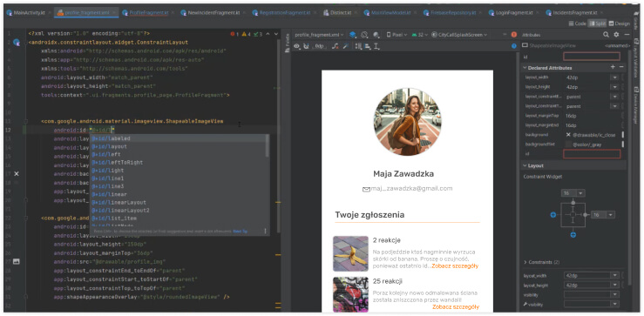
Task: Click the design surface layers icon
Action: coord(352,35)
